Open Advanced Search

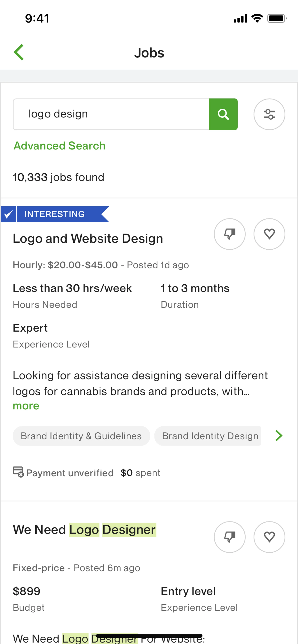pyautogui.click(x=60, y=146)
